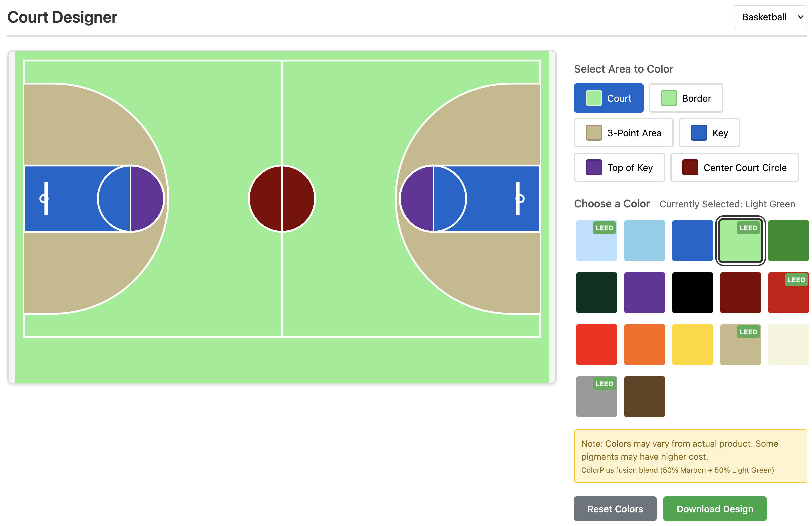Choose the yellow color swatch
812x526 pixels.
click(692, 345)
